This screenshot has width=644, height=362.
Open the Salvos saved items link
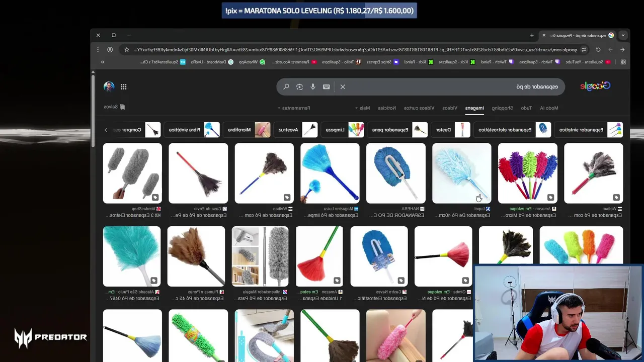(114, 107)
